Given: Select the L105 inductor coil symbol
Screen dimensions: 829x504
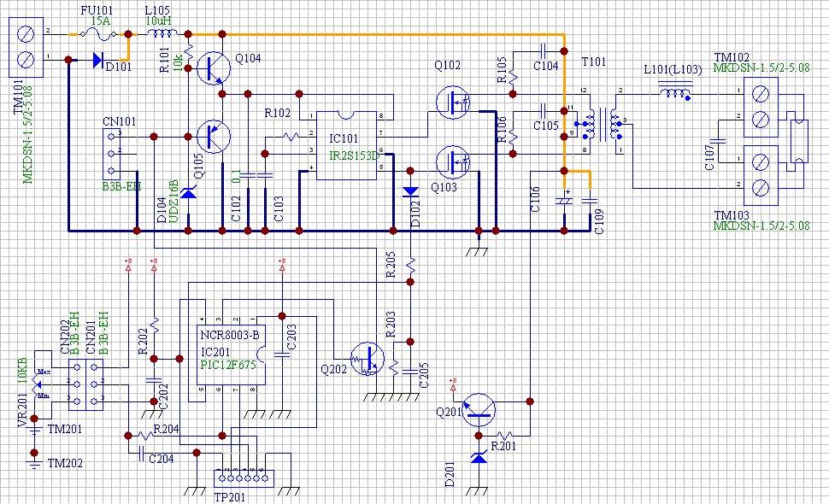Looking at the screenshot, I should [x=162, y=33].
